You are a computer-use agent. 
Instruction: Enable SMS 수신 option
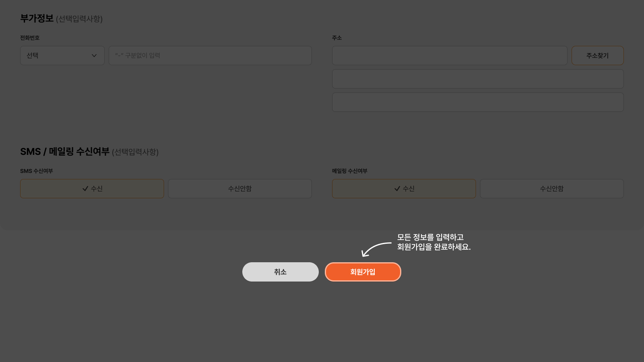click(x=92, y=189)
